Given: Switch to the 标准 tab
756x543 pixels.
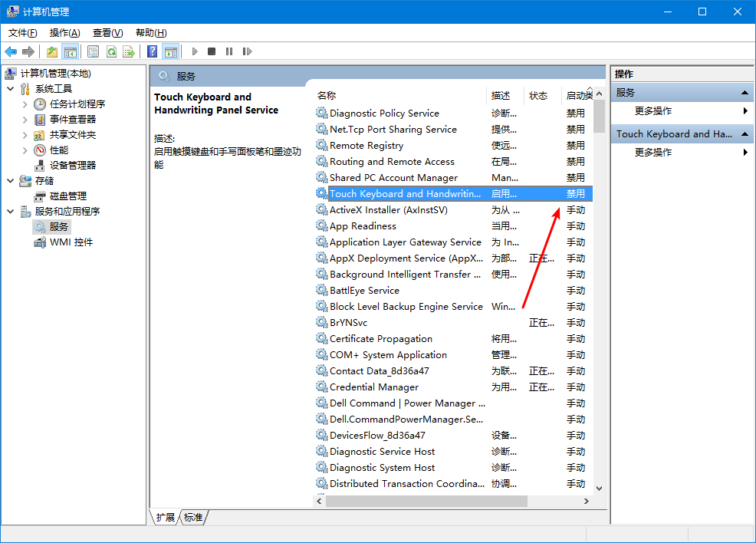Looking at the screenshot, I should click(x=193, y=518).
